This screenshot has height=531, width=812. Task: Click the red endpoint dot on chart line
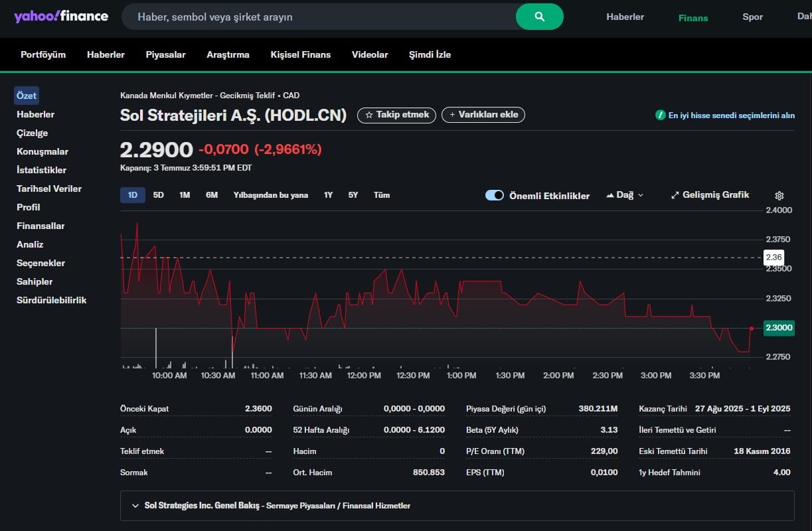751,328
